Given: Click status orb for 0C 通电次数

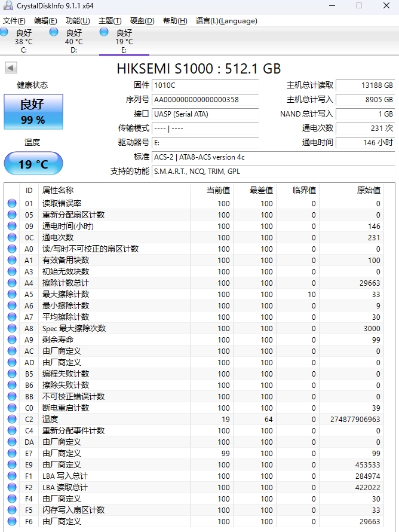Looking at the screenshot, I should [12, 237].
